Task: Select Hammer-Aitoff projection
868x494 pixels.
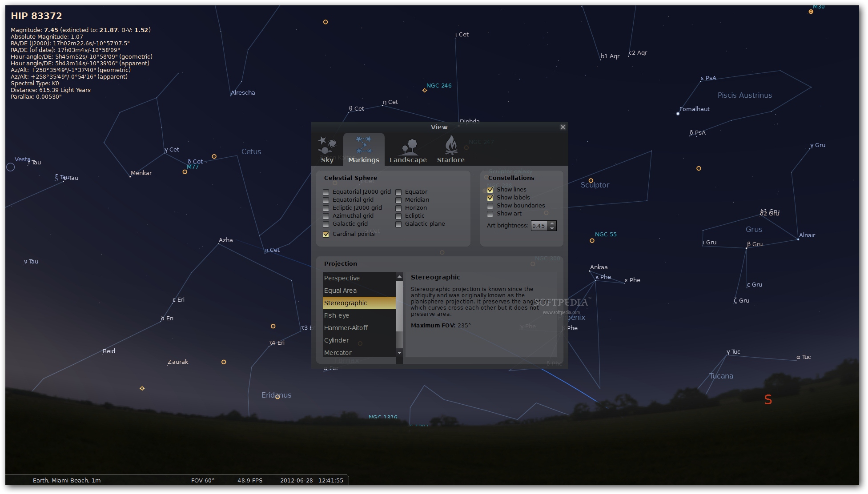Action: pos(359,328)
